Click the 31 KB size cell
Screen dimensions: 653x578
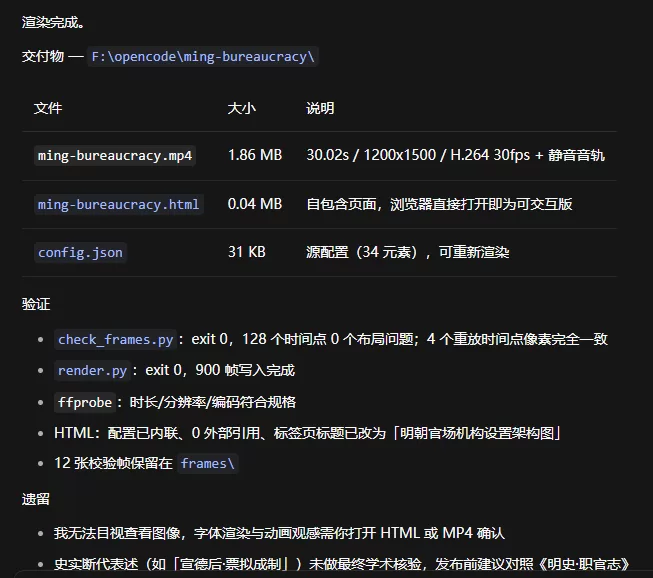pos(247,252)
